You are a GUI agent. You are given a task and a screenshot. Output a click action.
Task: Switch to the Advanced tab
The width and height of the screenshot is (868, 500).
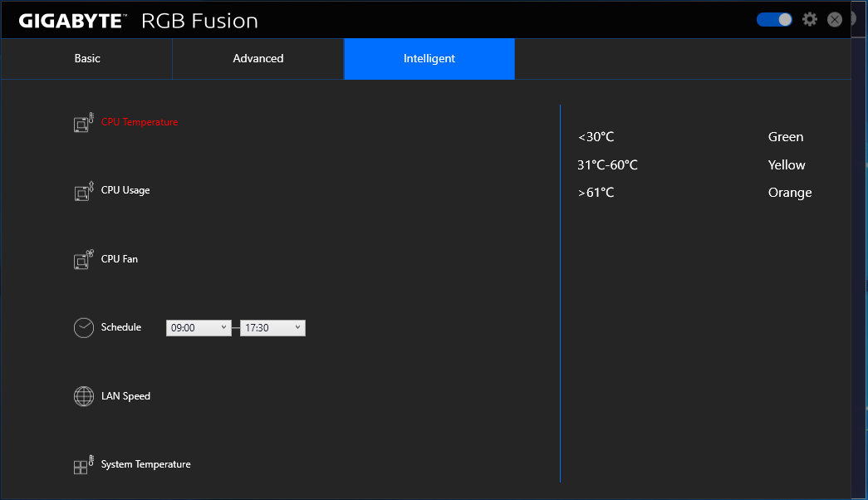[x=258, y=59]
